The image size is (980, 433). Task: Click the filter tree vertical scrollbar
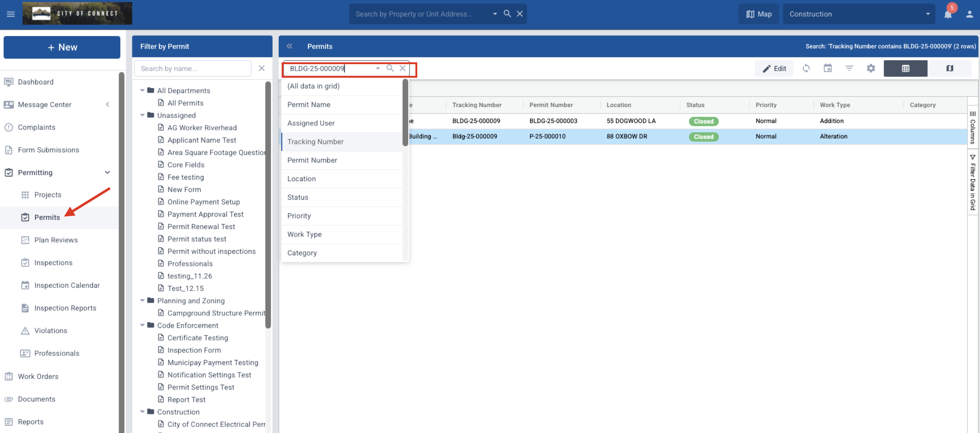point(268,206)
